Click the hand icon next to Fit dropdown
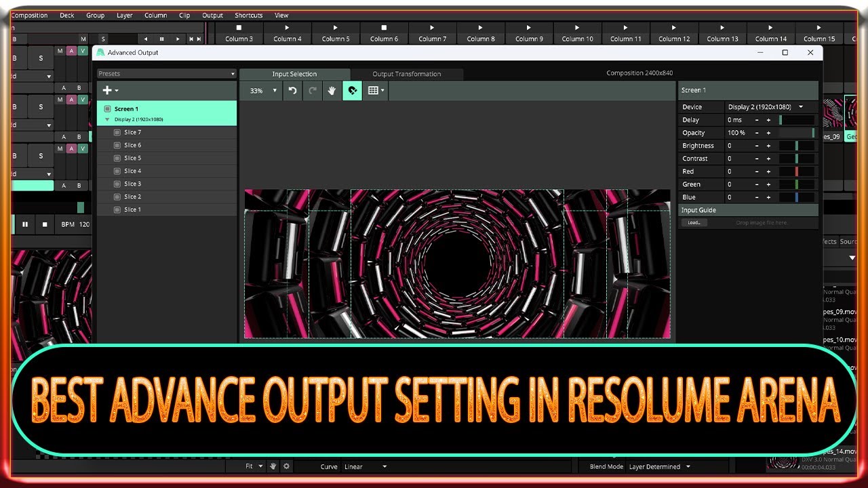Viewport: 868px width, 488px height. [x=273, y=466]
